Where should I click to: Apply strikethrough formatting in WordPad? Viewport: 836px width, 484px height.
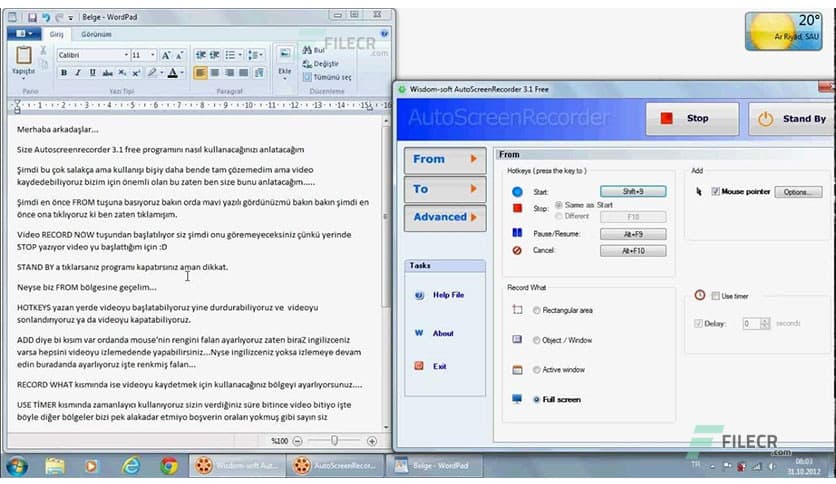click(x=107, y=72)
